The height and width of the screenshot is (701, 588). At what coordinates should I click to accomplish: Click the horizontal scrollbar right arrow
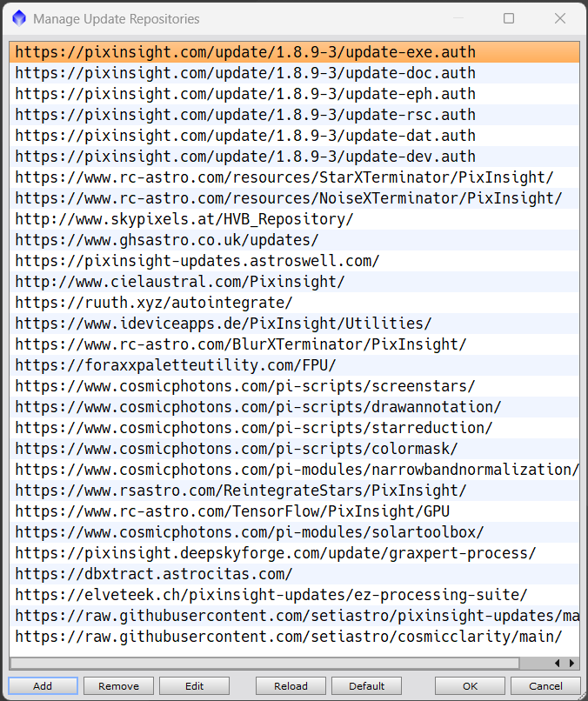pyautogui.click(x=571, y=663)
